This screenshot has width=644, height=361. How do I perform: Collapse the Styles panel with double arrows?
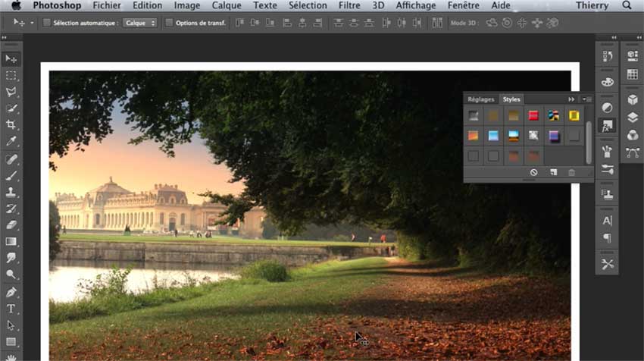click(x=571, y=99)
